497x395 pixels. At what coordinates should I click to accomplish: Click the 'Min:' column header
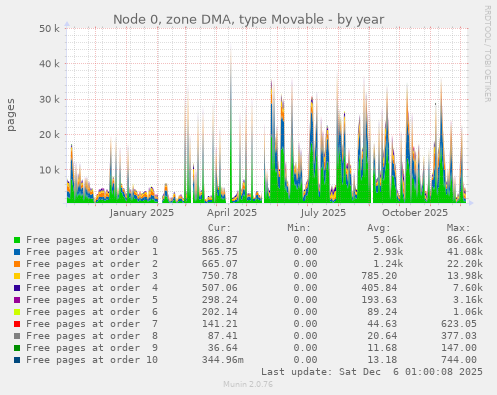point(299,228)
